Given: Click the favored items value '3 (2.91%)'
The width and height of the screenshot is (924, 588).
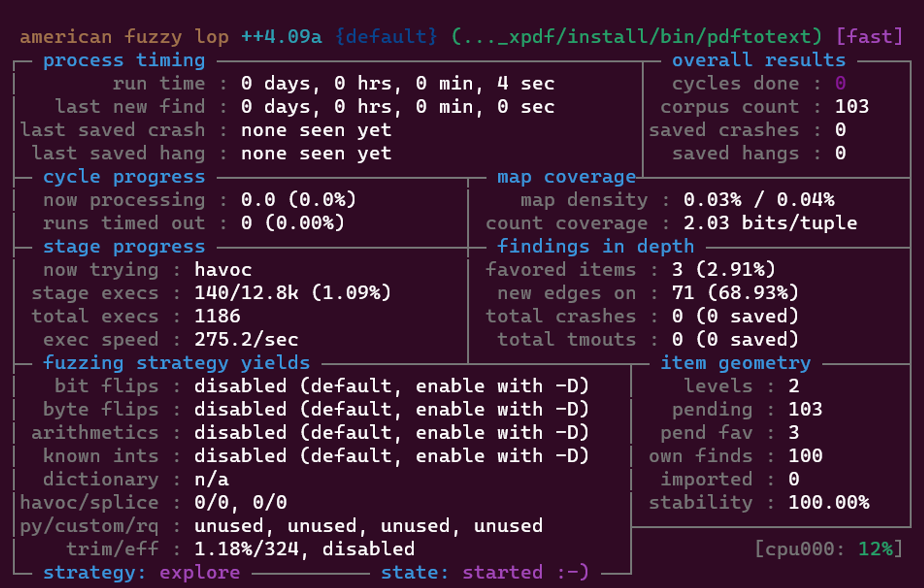Looking at the screenshot, I should pos(723,270).
